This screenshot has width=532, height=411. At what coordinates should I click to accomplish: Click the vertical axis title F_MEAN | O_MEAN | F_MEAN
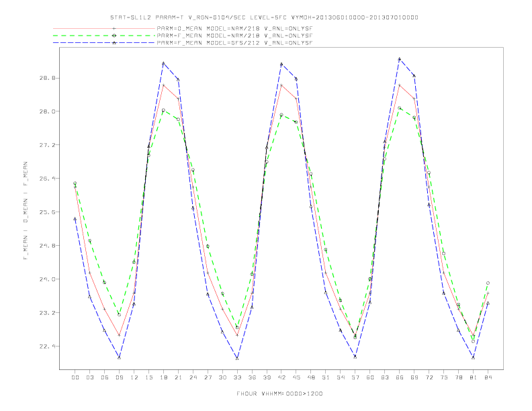coord(26,211)
